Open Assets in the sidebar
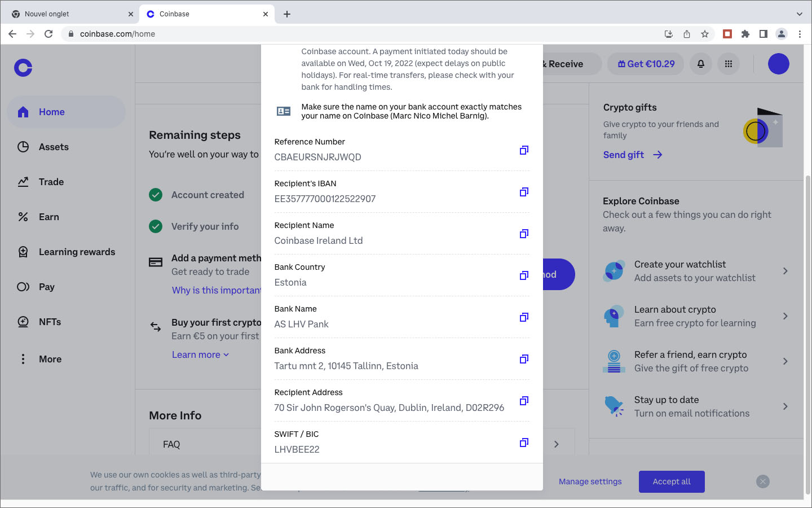The image size is (812, 508). [54, 147]
